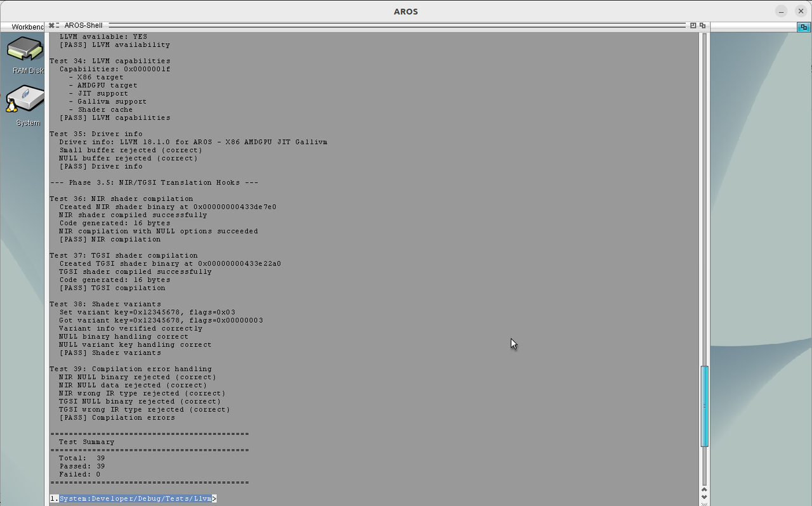
Task: Click the 'Failed: 0' line
Action: tap(79, 474)
